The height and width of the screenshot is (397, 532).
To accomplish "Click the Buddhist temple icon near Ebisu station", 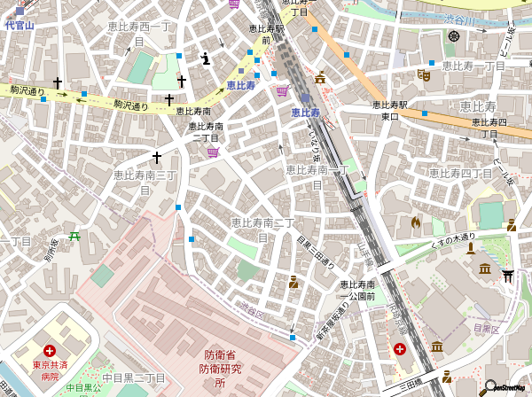I will [319, 78].
